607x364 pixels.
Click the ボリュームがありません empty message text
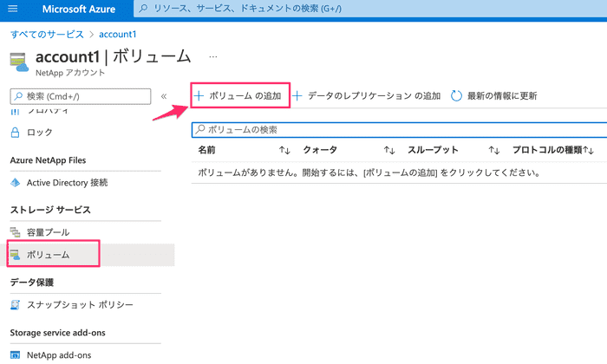[369, 172]
